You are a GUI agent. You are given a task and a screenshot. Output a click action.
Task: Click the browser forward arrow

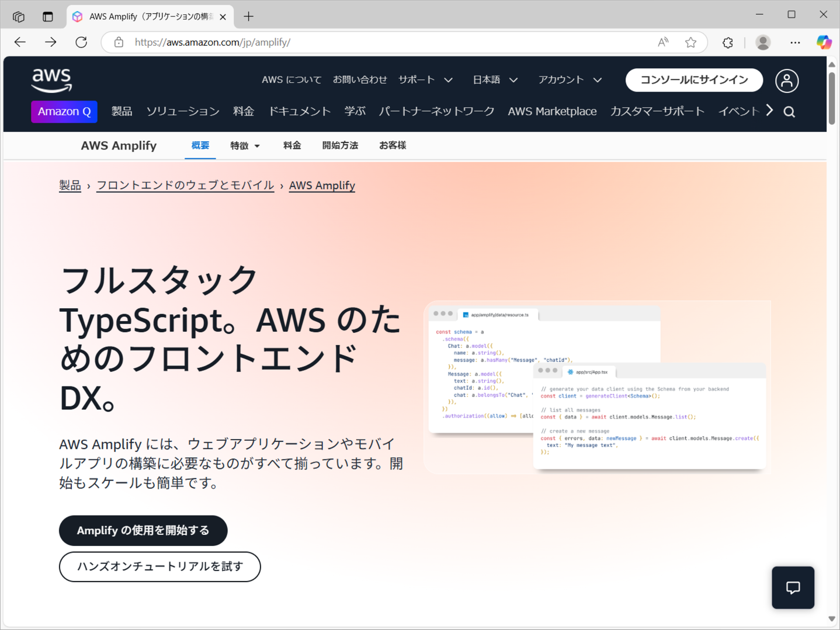tap(51, 42)
